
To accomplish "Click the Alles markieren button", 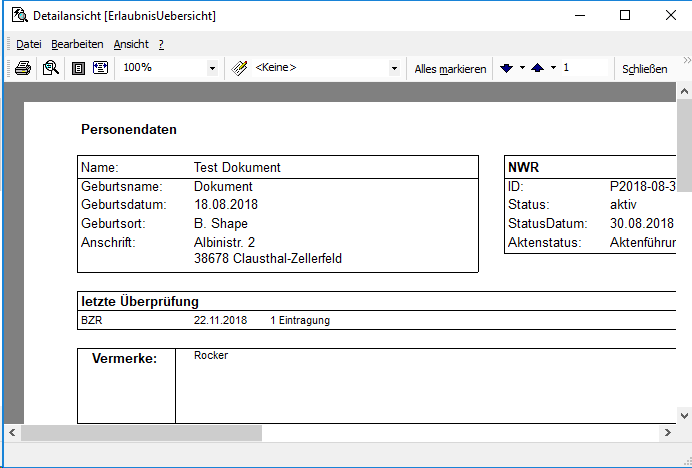I will click(x=450, y=68).
